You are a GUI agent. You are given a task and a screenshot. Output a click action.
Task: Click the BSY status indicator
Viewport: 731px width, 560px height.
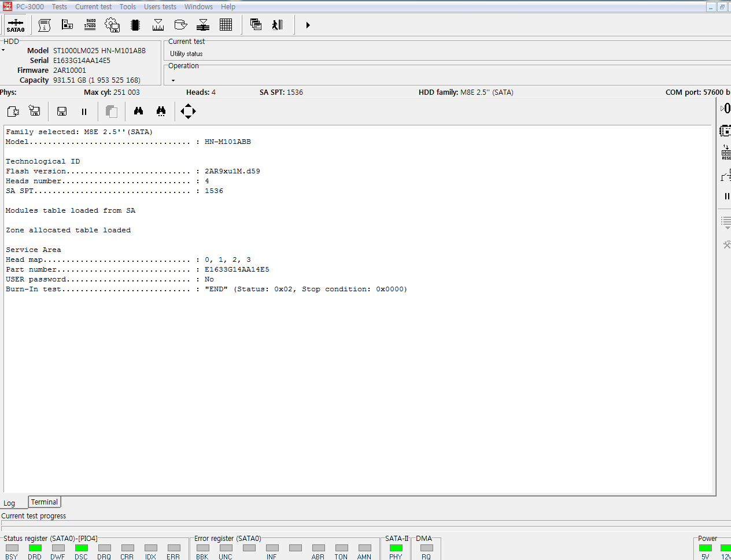tap(12, 548)
